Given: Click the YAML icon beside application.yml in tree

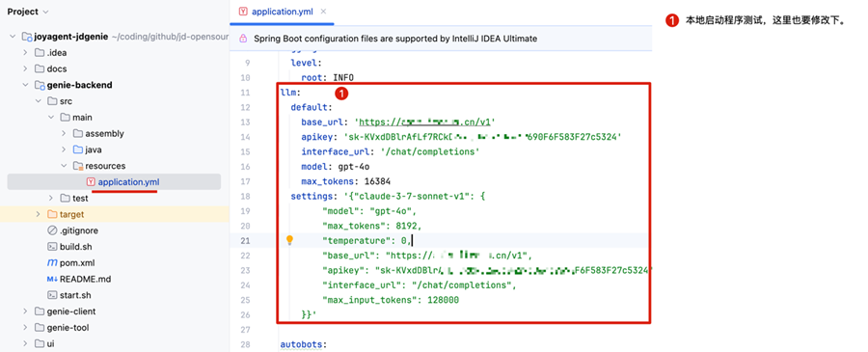Looking at the screenshot, I should [91, 181].
